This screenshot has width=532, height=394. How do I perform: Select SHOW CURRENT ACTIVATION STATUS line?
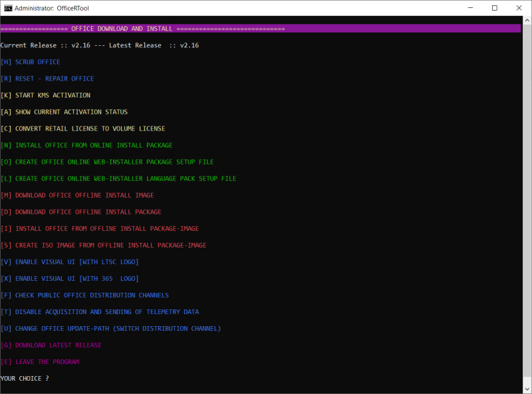click(x=64, y=112)
